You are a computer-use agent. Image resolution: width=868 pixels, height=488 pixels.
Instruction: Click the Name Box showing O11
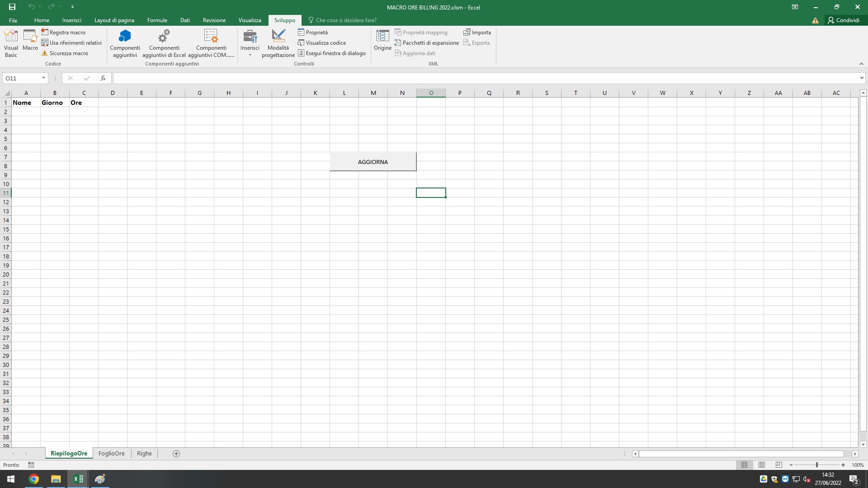tap(21, 78)
